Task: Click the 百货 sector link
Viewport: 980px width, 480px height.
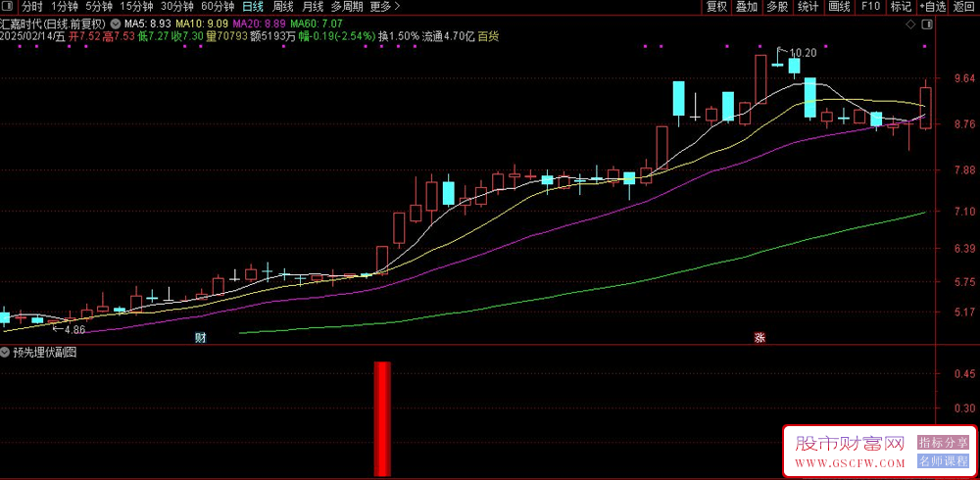Action: tap(489, 37)
